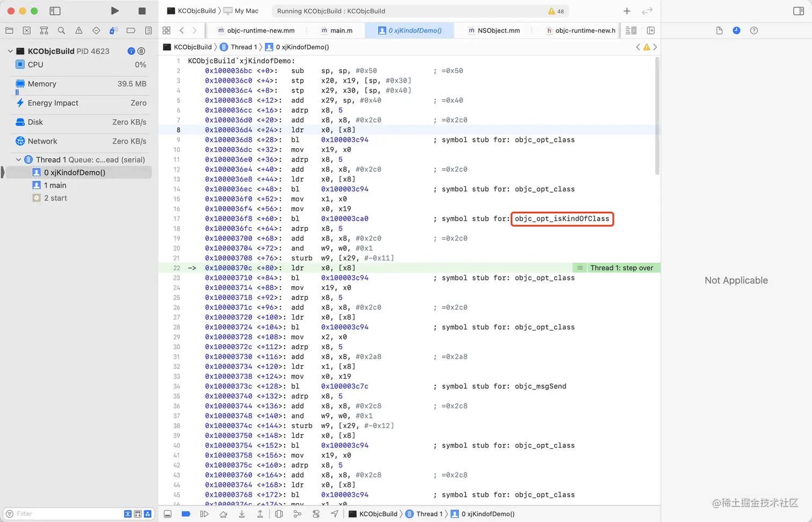Toggle the last blue filter button beside Filter

coord(148,514)
